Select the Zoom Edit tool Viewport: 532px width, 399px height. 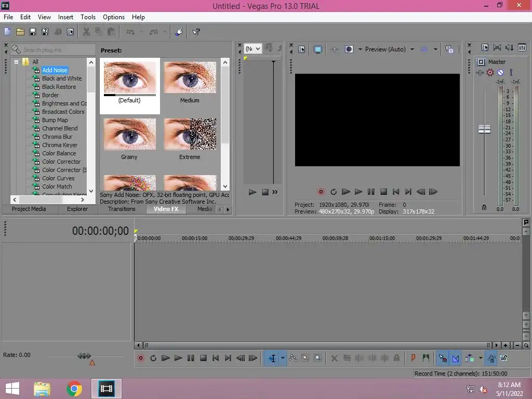[317, 358]
